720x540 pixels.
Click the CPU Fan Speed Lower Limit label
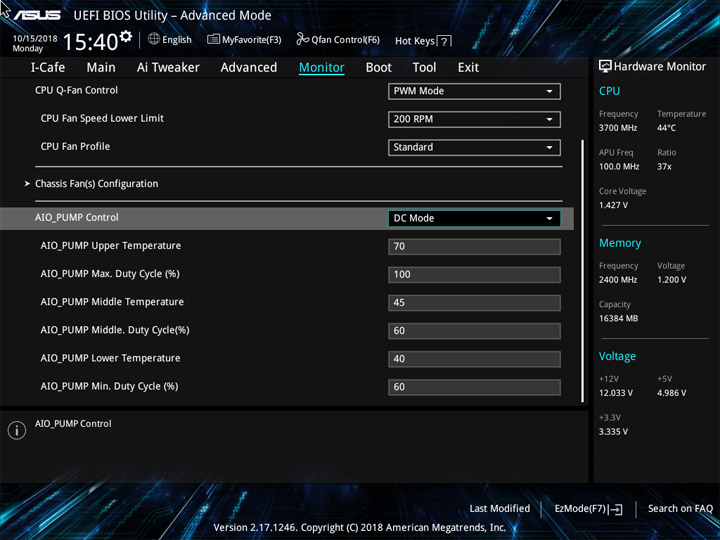[x=102, y=118]
